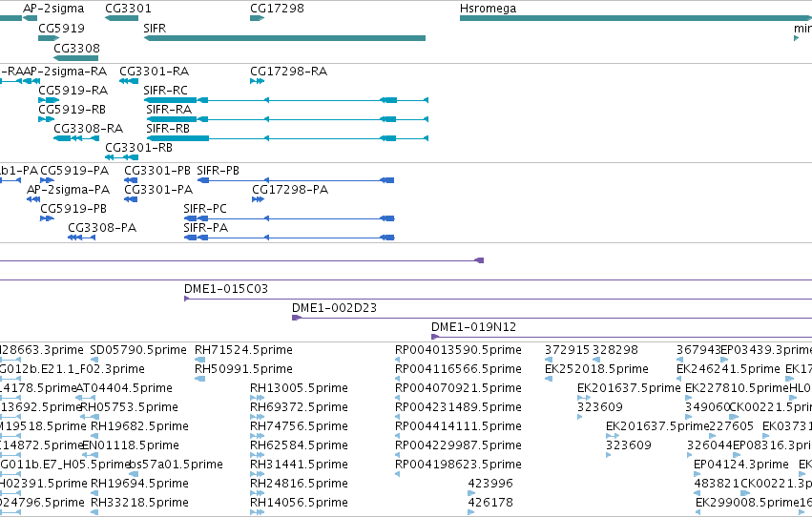Click the CG3308-PA protein label
The image size is (812, 517).
pyautogui.click(x=102, y=228)
